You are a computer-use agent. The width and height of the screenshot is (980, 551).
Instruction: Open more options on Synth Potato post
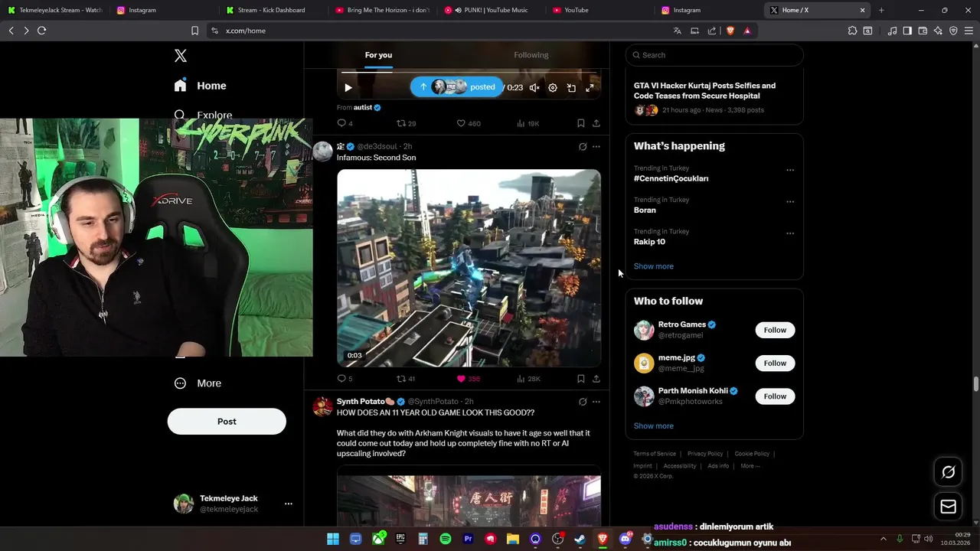click(x=596, y=402)
